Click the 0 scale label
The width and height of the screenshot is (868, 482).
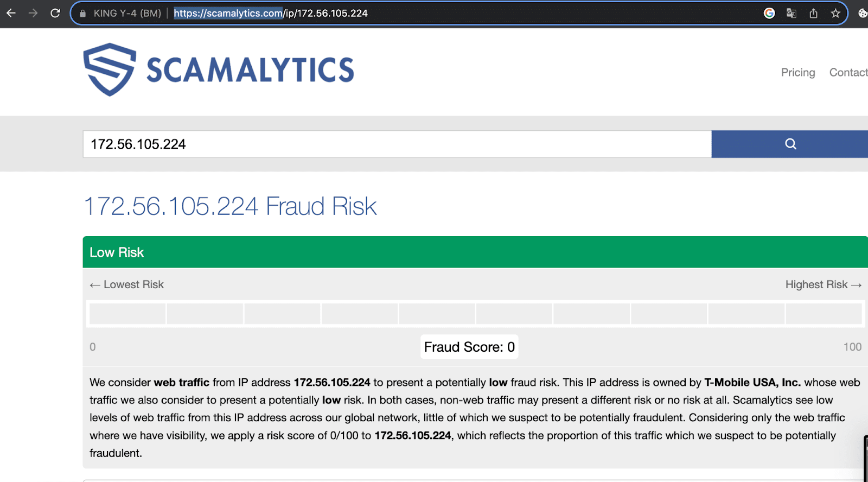[93, 347]
